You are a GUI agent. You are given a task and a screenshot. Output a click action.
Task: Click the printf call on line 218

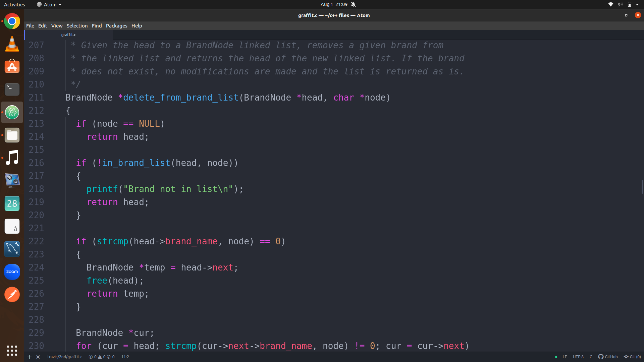coord(102,189)
